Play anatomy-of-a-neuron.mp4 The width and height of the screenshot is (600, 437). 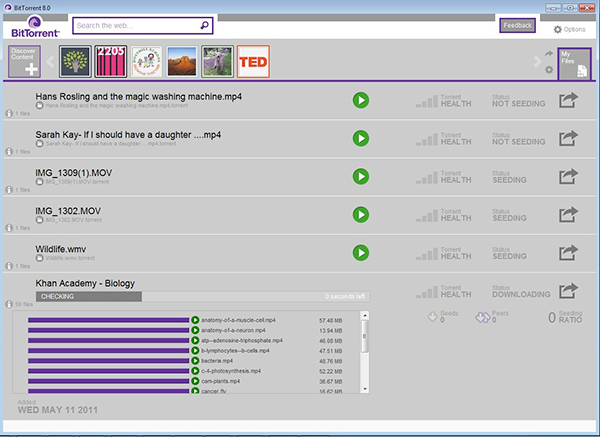click(195, 330)
